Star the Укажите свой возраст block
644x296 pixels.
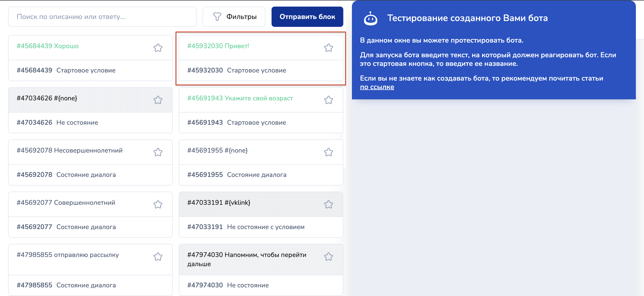(328, 100)
